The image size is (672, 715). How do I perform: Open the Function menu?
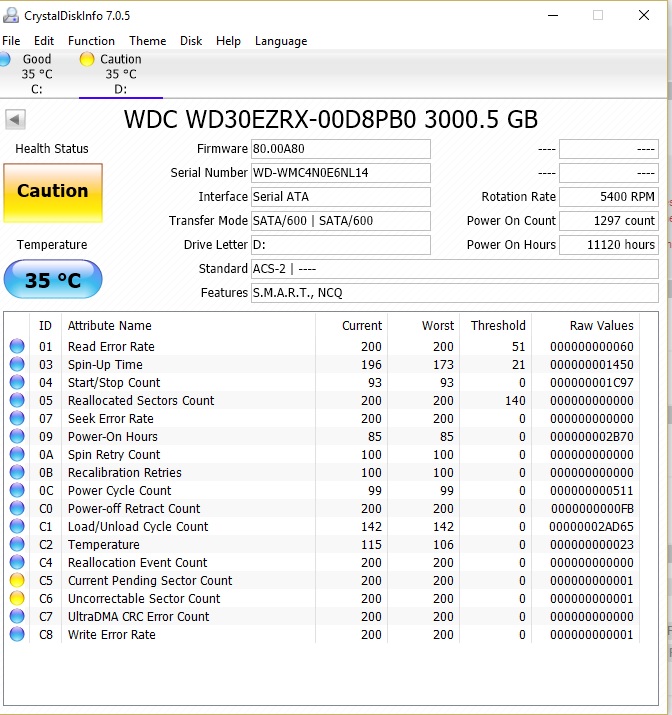[x=91, y=41]
